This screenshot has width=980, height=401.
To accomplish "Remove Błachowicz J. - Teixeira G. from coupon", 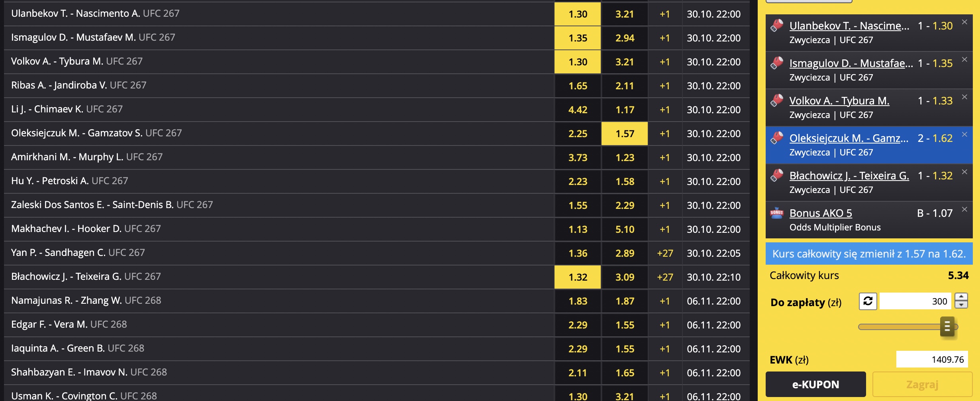I will 964,172.
